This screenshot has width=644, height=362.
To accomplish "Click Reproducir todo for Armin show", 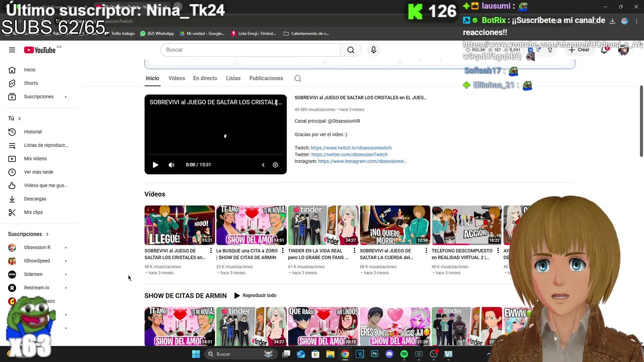I will (255, 296).
